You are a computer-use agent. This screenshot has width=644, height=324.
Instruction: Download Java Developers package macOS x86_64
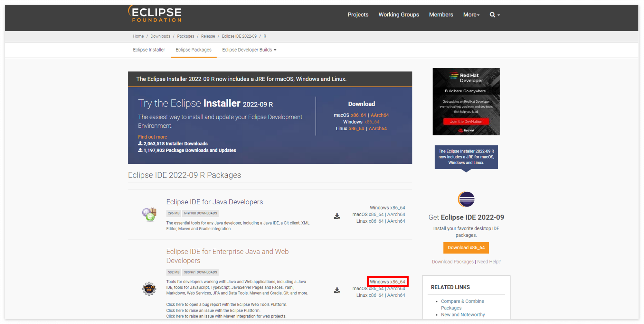[376, 215]
